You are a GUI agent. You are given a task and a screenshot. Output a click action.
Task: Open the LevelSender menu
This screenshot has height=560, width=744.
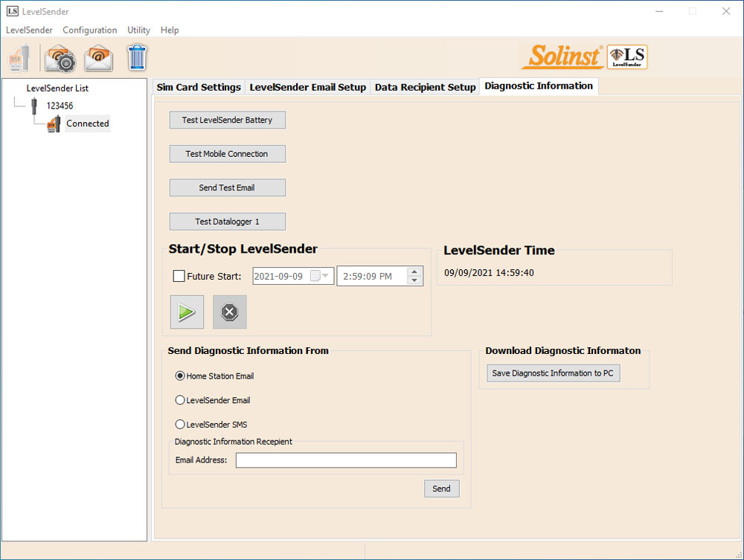click(29, 30)
